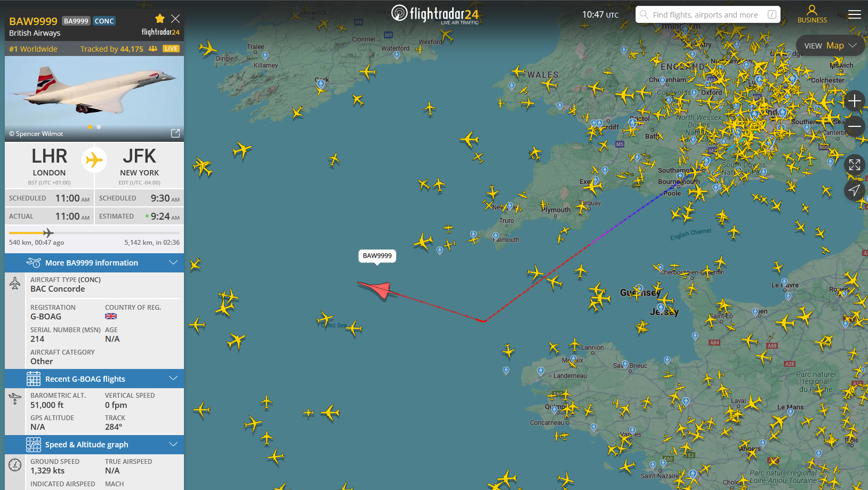Open the Business account icon
Viewport: 868px width, 490px height.
tap(812, 14)
